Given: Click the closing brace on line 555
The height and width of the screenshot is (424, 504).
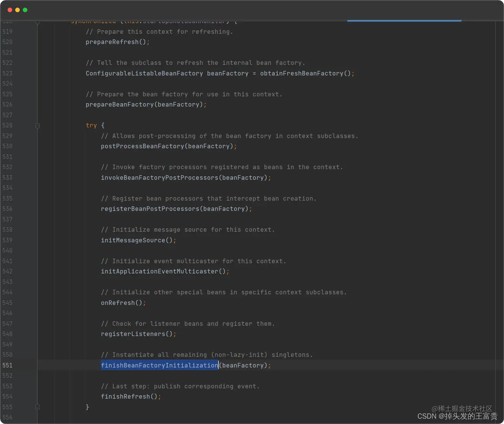Looking at the screenshot, I should (88, 407).
